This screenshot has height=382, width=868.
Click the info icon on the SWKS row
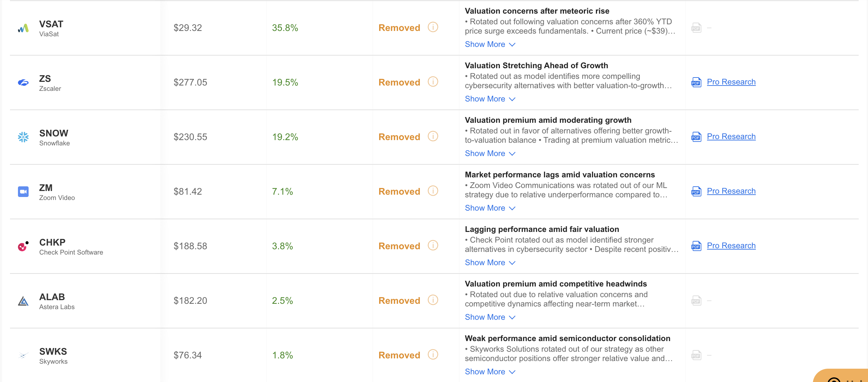click(x=433, y=355)
